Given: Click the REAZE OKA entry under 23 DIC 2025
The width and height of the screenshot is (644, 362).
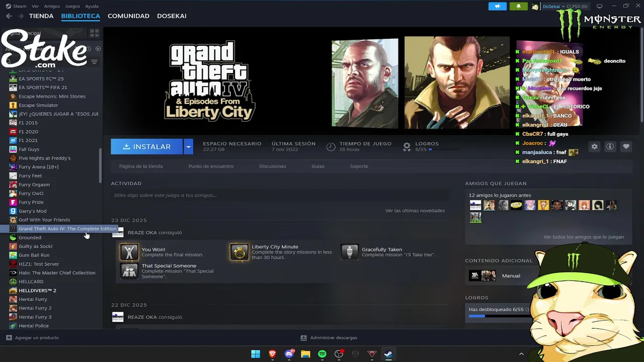Looking at the screenshot, I should tap(154, 233).
